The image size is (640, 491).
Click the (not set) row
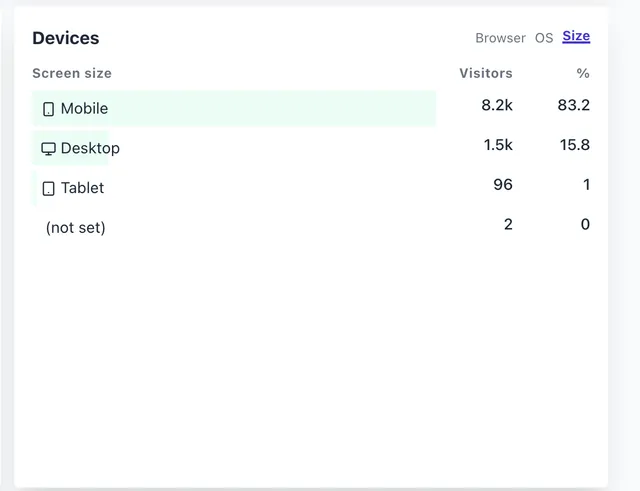pos(76,228)
